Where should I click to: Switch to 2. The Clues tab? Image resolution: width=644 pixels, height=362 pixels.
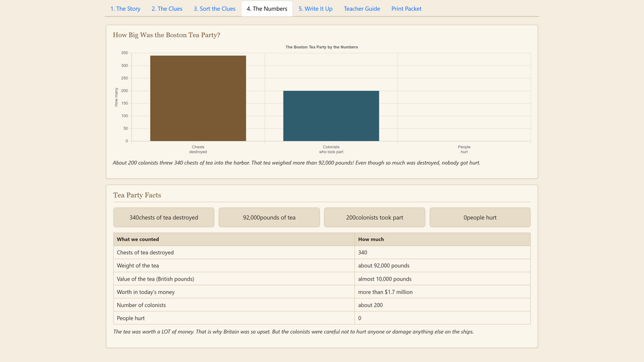[x=167, y=8]
